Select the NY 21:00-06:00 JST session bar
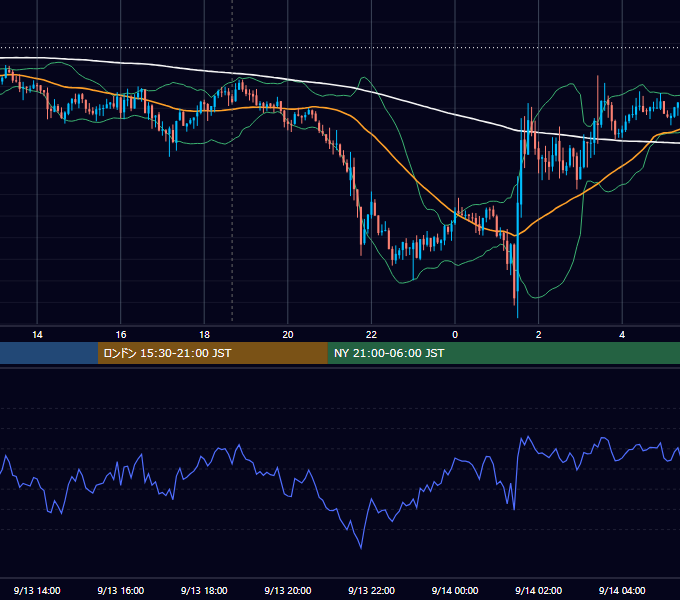The width and height of the screenshot is (680, 600). (503, 353)
